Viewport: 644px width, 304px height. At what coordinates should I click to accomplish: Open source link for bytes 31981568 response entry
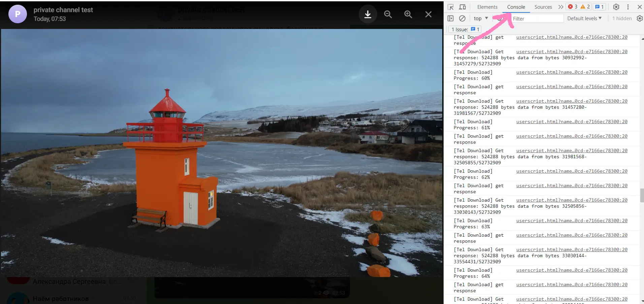pos(572,150)
